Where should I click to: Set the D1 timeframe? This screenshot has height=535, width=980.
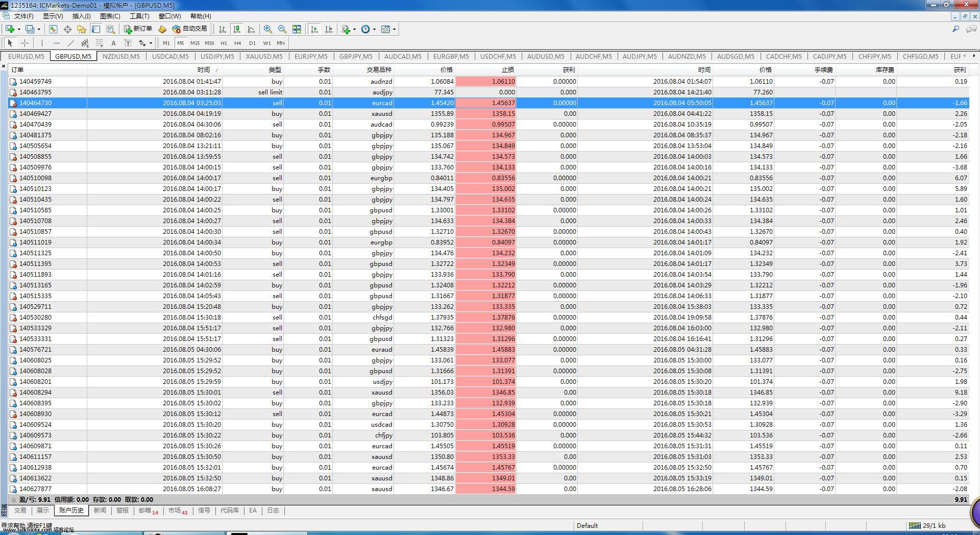pos(252,43)
